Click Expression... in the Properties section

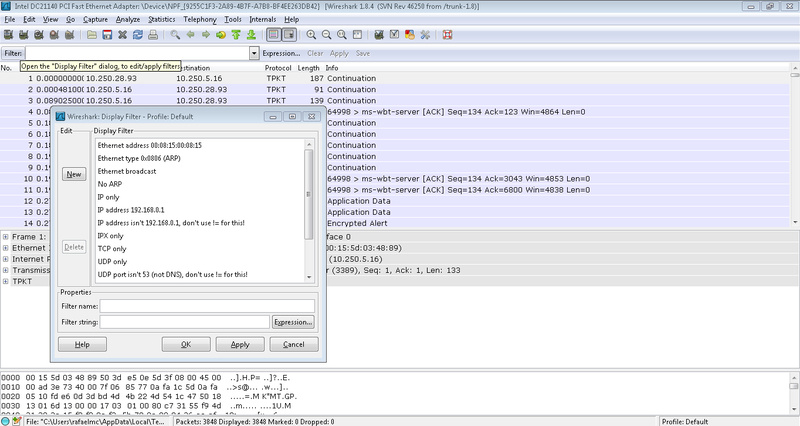click(293, 322)
